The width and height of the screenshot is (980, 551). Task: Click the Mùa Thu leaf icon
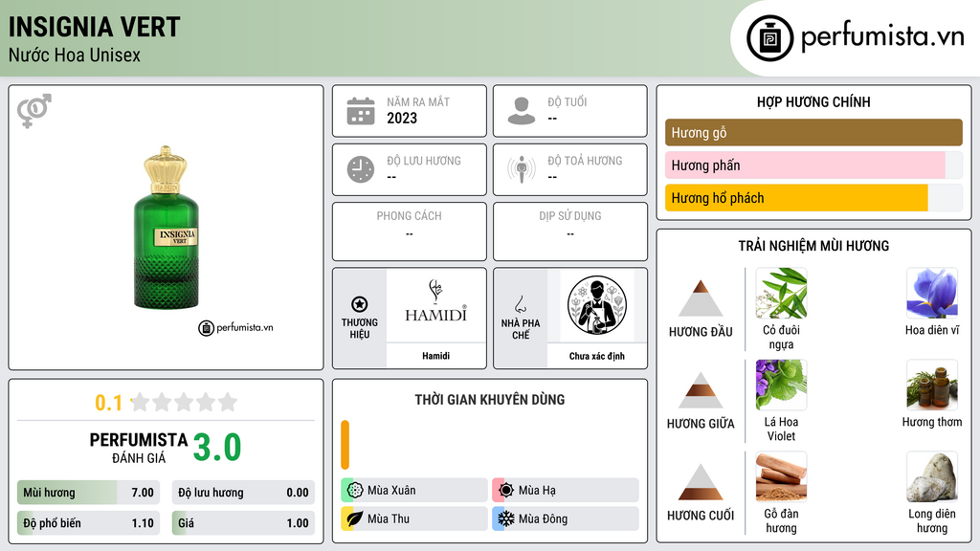(355, 518)
